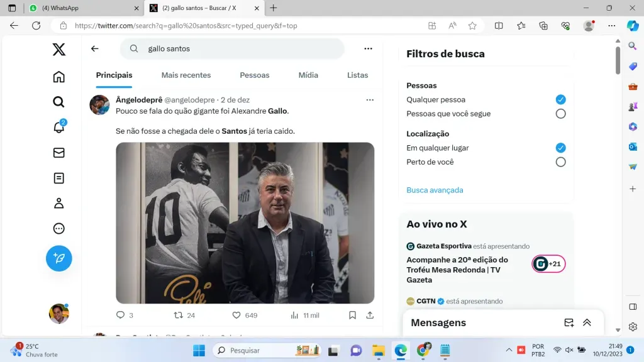Bookmark the Alexandre Gallo tweet
The width and height of the screenshot is (644, 362).
pos(352,315)
